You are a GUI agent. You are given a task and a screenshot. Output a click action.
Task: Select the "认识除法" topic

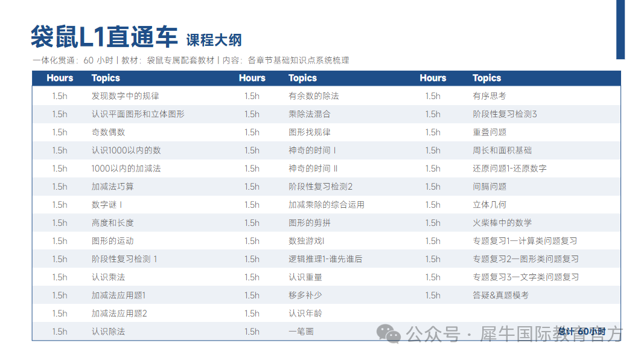[x=109, y=331]
